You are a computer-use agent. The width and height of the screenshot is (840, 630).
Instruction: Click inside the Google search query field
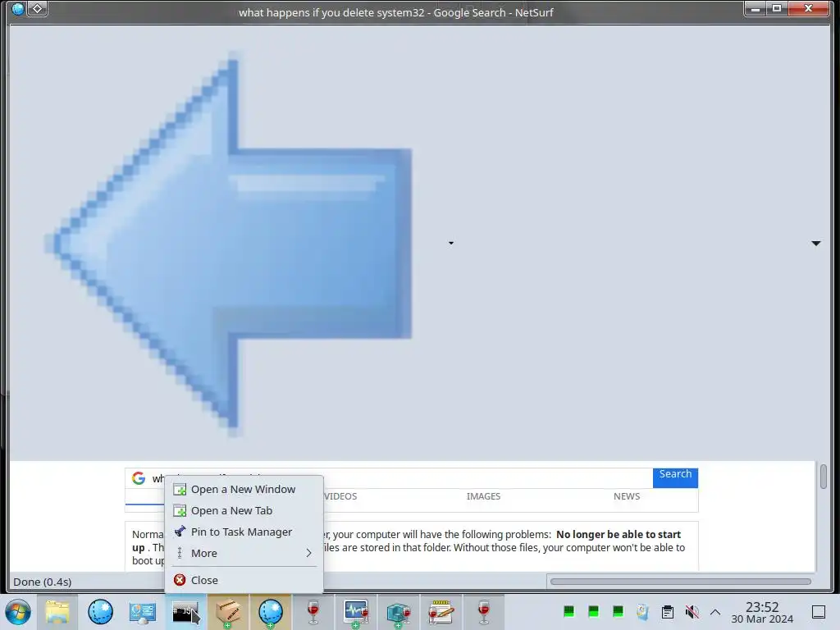pyautogui.click(x=400, y=478)
